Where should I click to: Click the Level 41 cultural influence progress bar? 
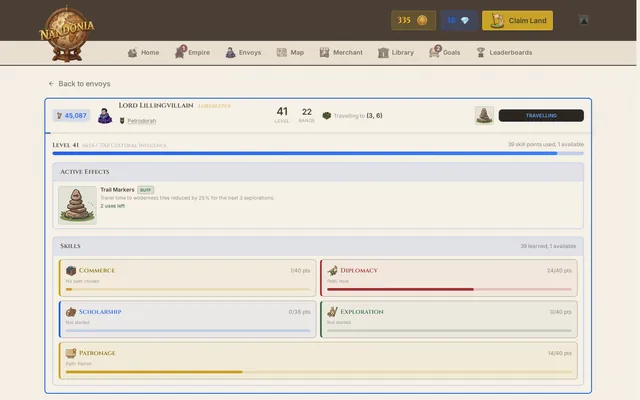tap(318, 153)
